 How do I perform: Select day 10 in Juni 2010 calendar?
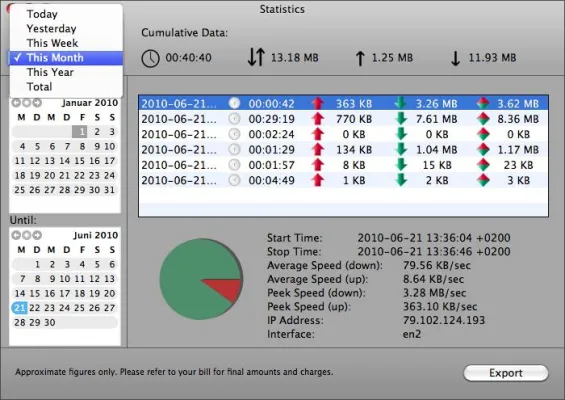pos(65,279)
